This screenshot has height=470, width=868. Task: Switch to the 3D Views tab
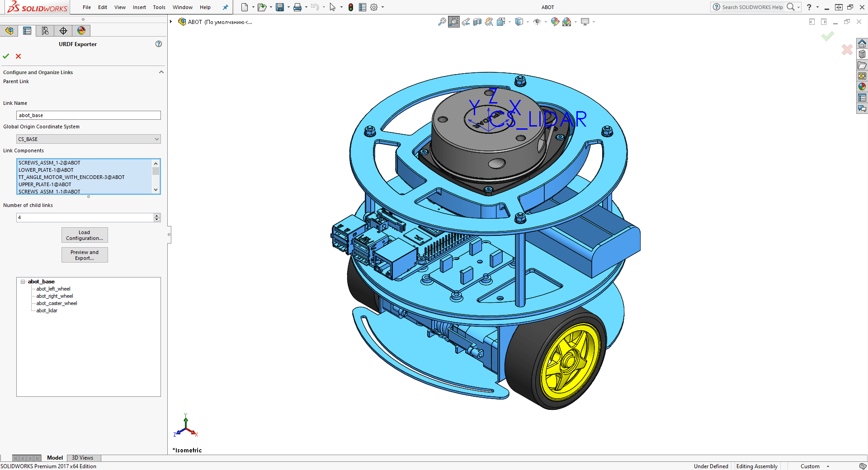[83, 458]
